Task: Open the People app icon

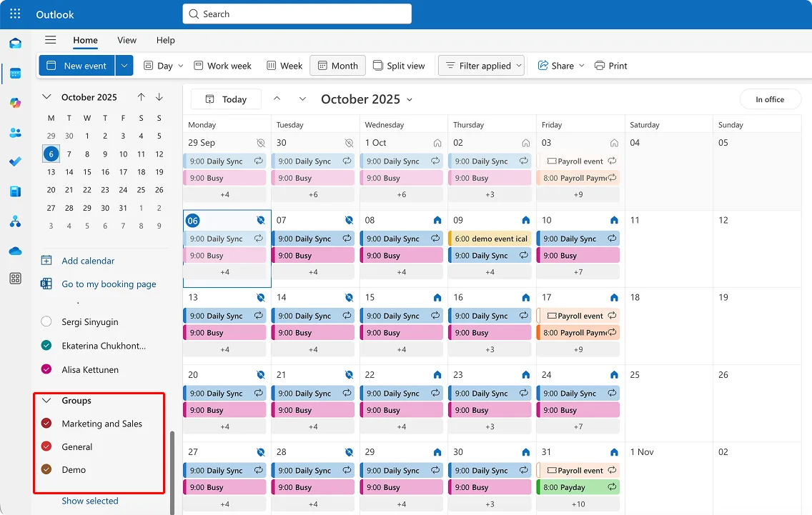Action: pyautogui.click(x=15, y=133)
